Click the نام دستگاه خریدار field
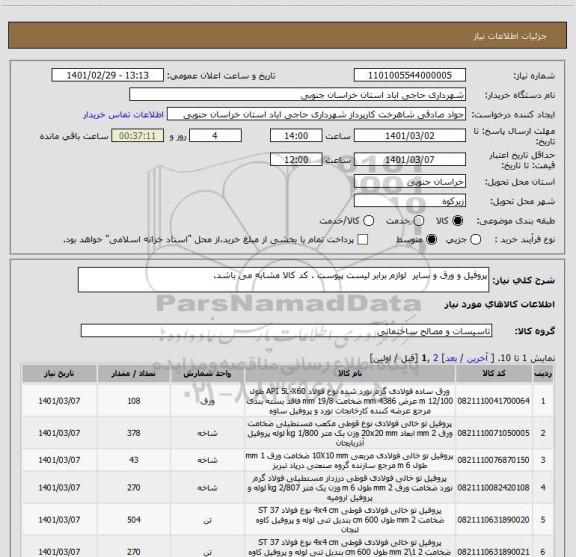Viewport: 576px width, 557px height. click(x=298, y=95)
